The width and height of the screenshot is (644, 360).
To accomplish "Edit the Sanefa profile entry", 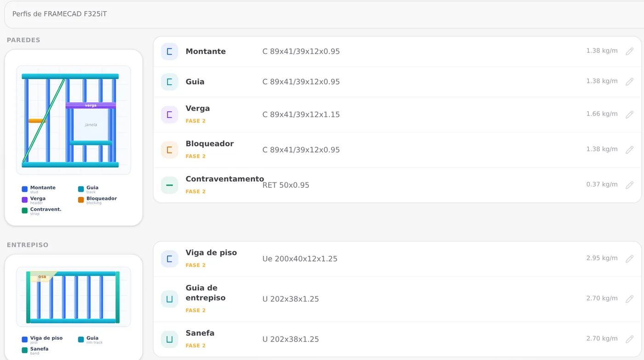I will click(x=629, y=339).
